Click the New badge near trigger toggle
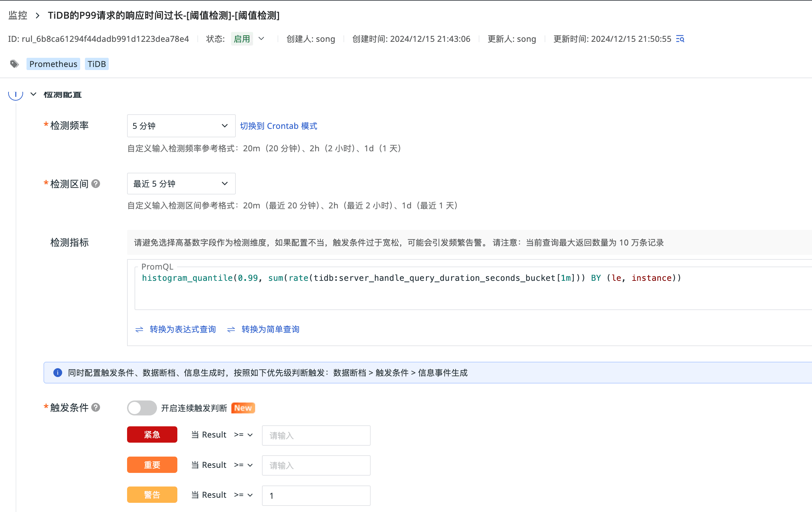The height and width of the screenshot is (512, 812). pyautogui.click(x=243, y=408)
